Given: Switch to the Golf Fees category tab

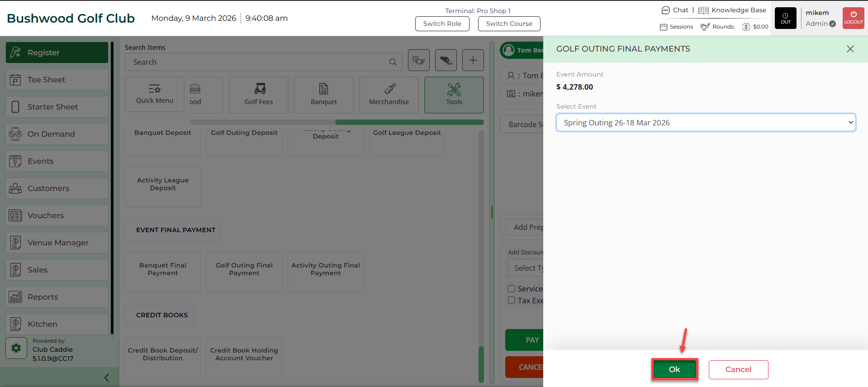Looking at the screenshot, I should click(x=259, y=95).
